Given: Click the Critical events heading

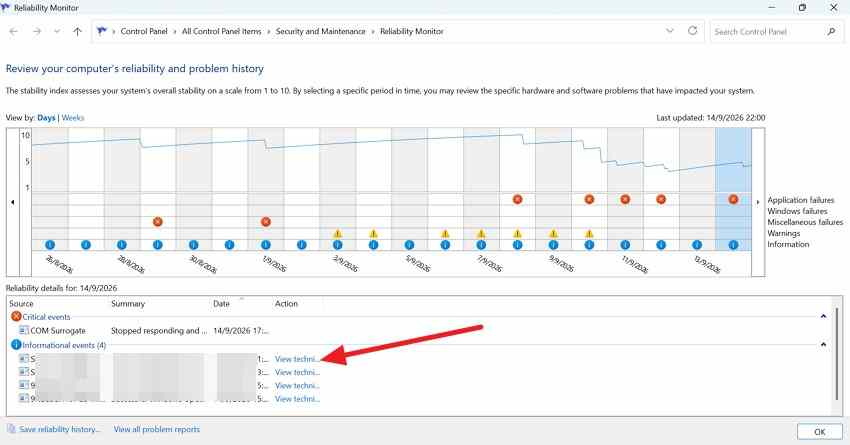Looking at the screenshot, I should 46,317.
